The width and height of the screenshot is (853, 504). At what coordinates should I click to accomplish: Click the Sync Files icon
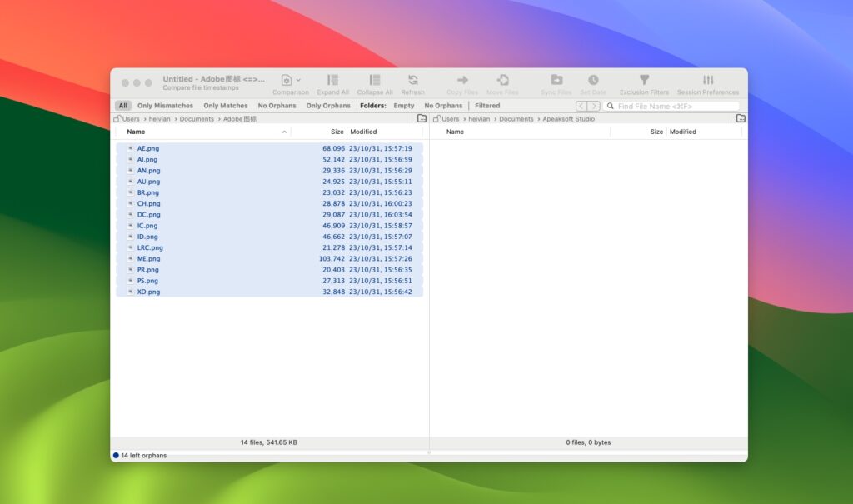click(555, 81)
